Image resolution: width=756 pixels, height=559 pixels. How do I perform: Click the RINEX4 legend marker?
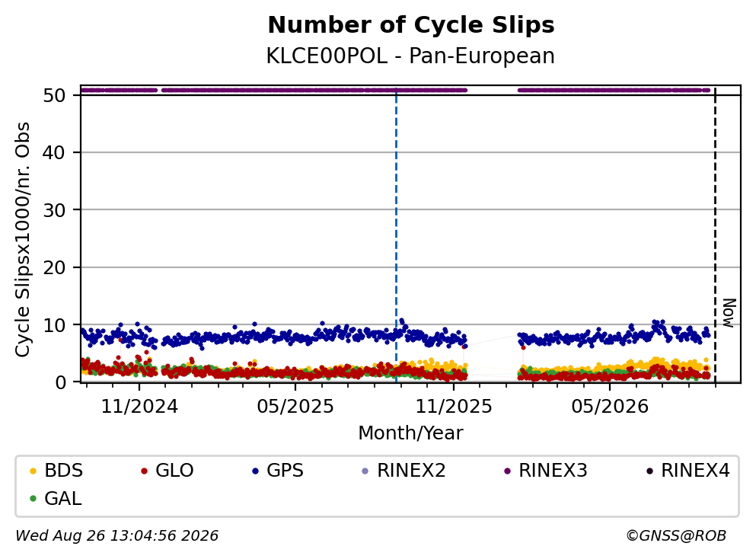[649, 471]
